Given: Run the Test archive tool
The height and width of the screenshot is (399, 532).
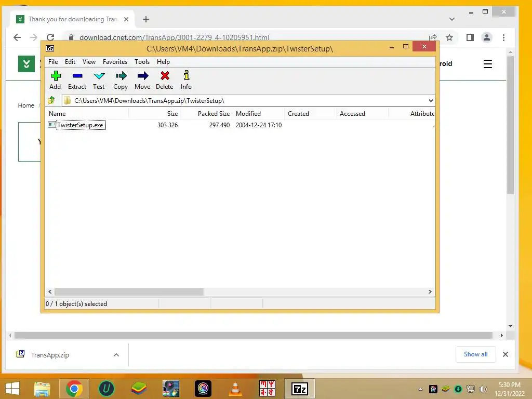Looking at the screenshot, I should pyautogui.click(x=99, y=80).
